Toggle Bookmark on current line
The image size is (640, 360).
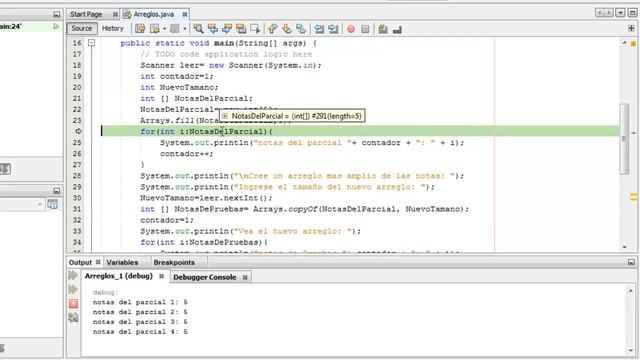coord(301,29)
